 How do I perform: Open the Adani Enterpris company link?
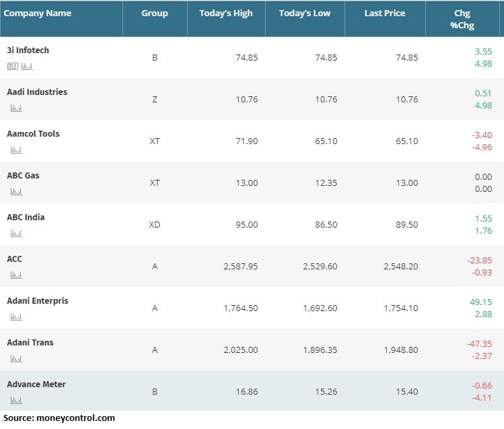coord(37,301)
